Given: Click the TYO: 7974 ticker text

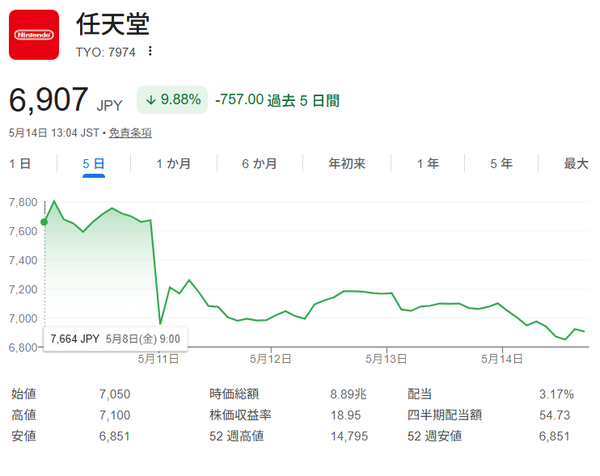Looking at the screenshot, I should pyautogui.click(x=106, y=52).
